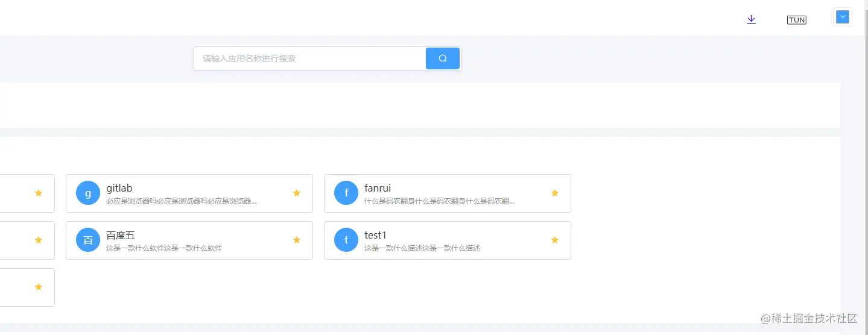Screen dimensions: 868x335
Task: Click the download arrow icon in header
Action: [x=751, y=19]
